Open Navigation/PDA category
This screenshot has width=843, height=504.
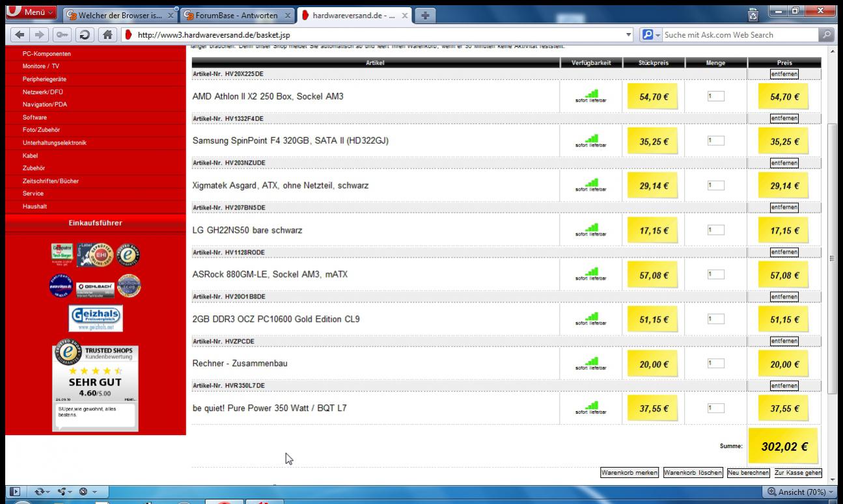(x=44, y=105)
